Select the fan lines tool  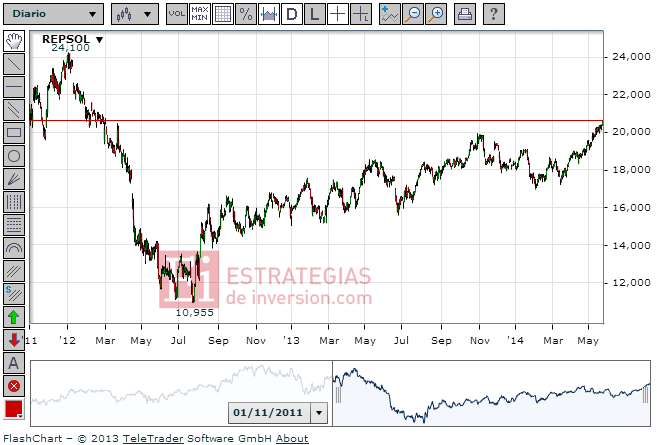click(x=14, y=179)
